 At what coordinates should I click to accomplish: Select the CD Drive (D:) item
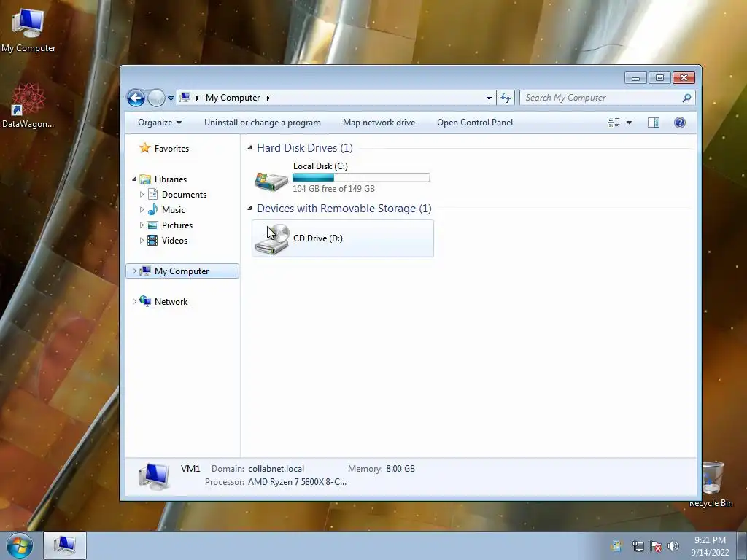343,238
